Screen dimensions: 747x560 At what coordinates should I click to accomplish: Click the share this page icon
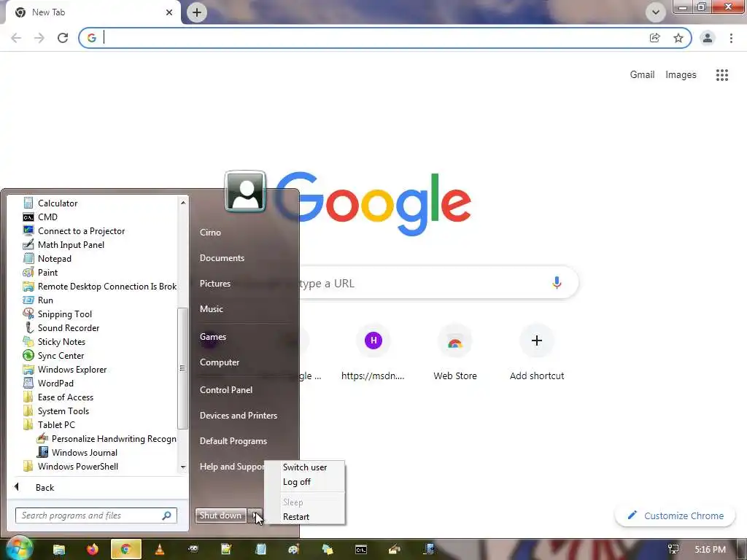coord(654,38)
